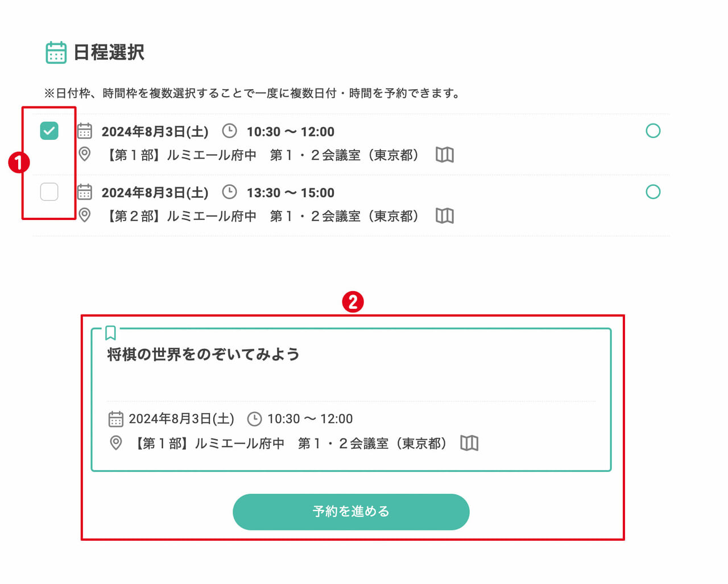Screen dimensions: 728x584
Task: Uncheck the 10:30 ～ 12:00 session checkbox
Action: click(49, 131)
